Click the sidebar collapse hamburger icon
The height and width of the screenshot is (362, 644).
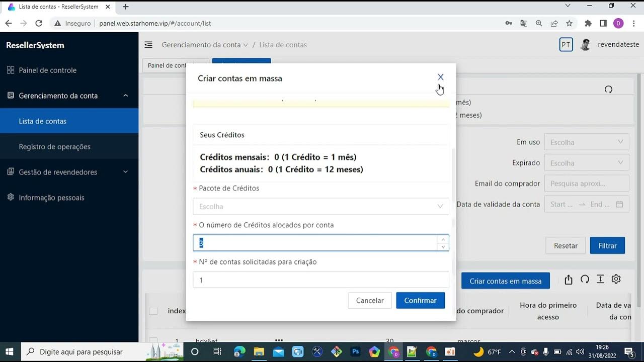[148, 45]
